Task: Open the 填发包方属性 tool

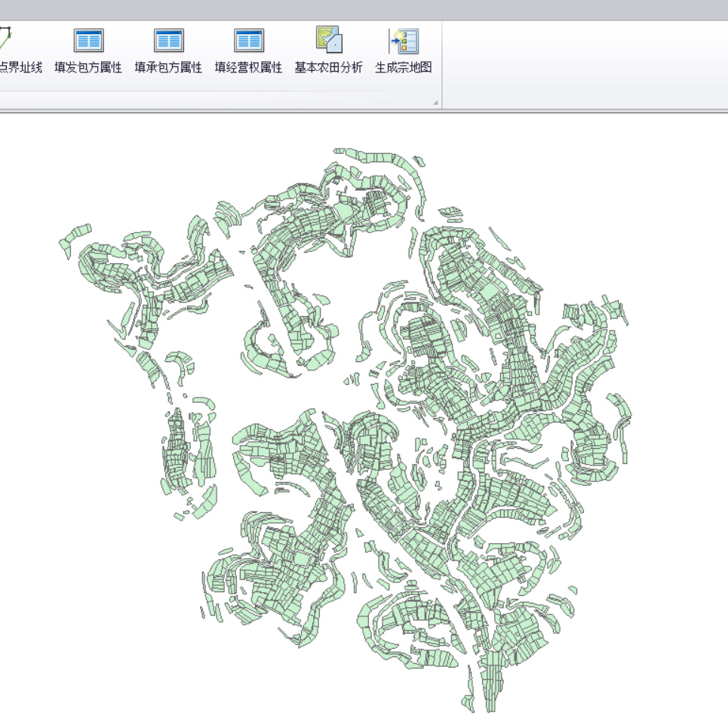Action: pos(88,51)
